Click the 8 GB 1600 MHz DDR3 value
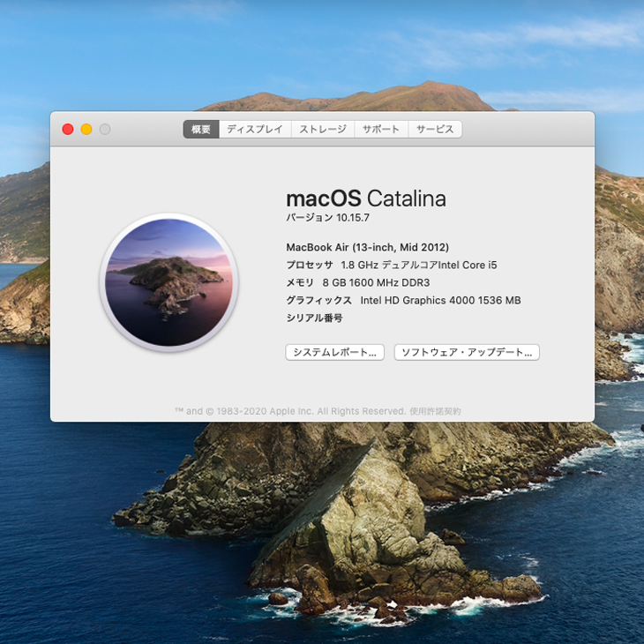 coord(376,282)
